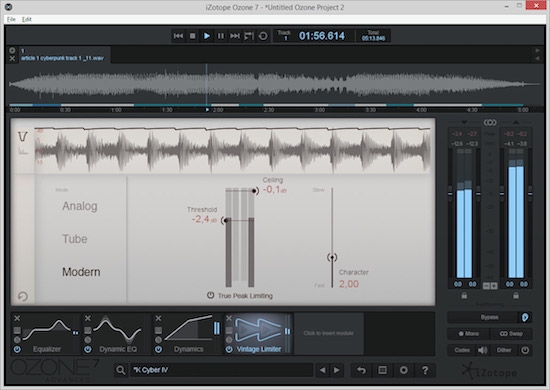Load the next preset with the right arrow
550x390 pixels.
(x=337, y=370)
